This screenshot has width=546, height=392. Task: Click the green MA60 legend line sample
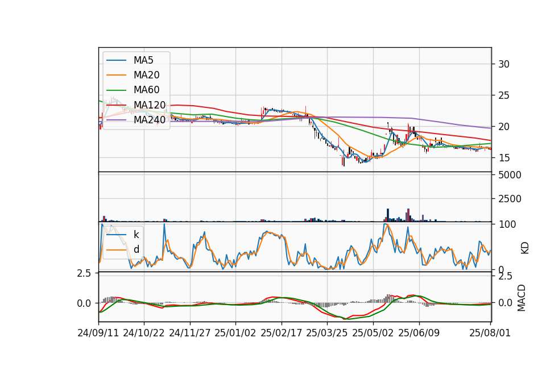coord(116,90)
